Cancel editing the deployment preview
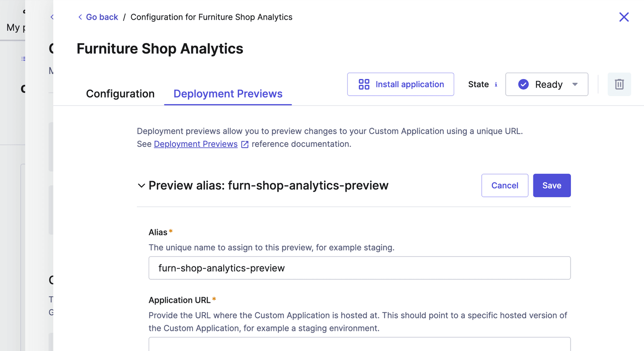 pyautogui.click(x=505, y=185)
